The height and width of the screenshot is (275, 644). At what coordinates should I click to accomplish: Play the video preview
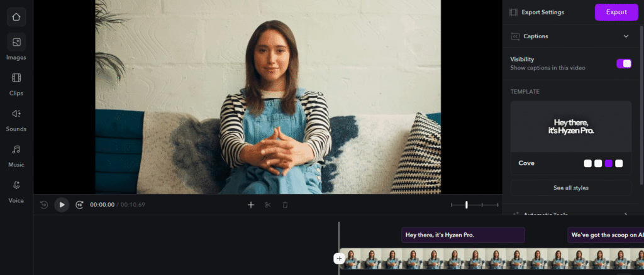(x=62, y=205)
